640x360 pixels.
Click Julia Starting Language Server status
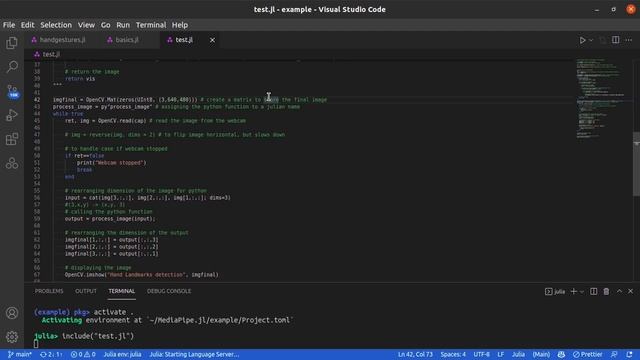[x=194, y=354]
